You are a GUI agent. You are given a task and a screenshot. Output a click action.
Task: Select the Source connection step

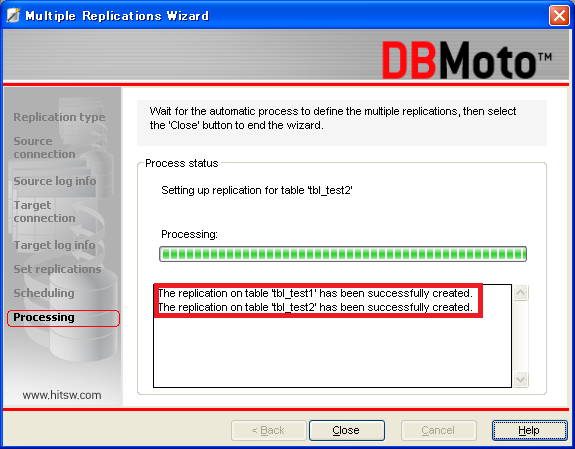[44, 147]
